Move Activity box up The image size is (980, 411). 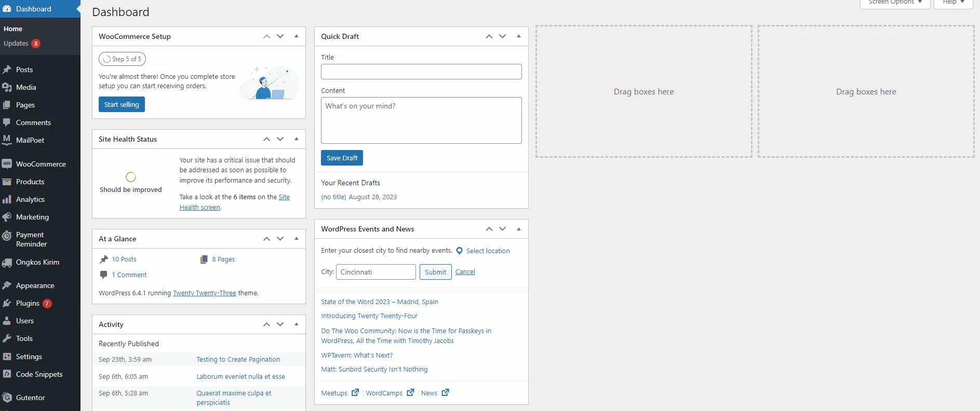pos(266,324)
